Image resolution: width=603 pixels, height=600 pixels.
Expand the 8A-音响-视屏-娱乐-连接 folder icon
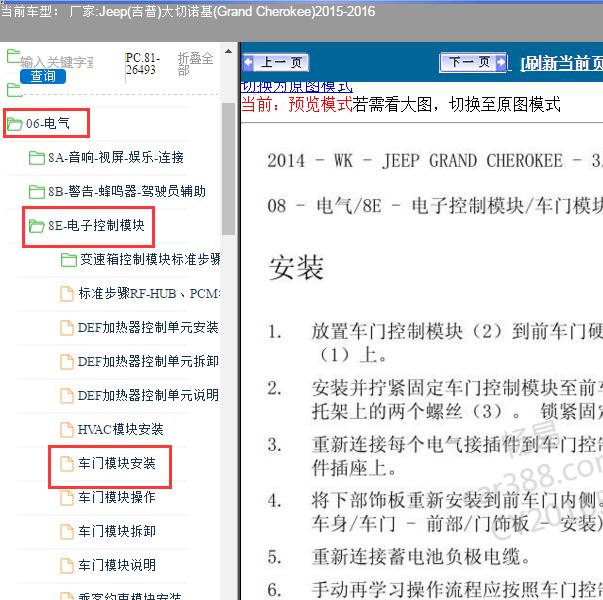pos(37,158)
